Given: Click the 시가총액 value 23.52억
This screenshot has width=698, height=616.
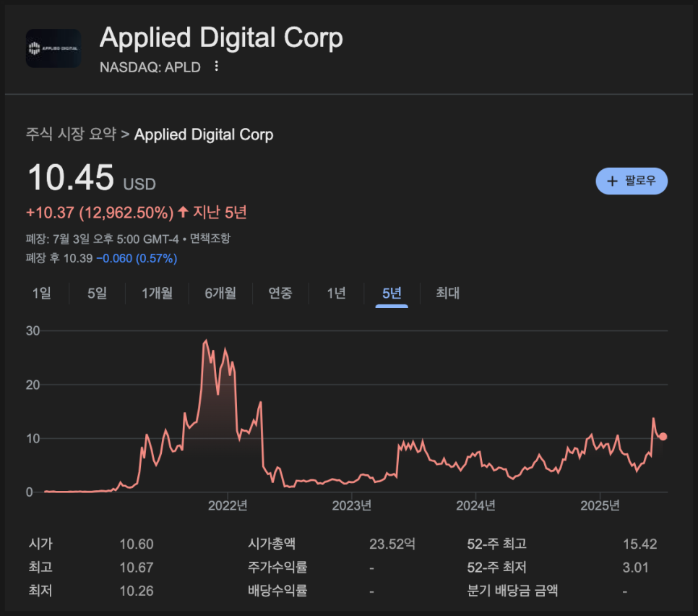Looking at the screenshot, I should click(392, 544).
